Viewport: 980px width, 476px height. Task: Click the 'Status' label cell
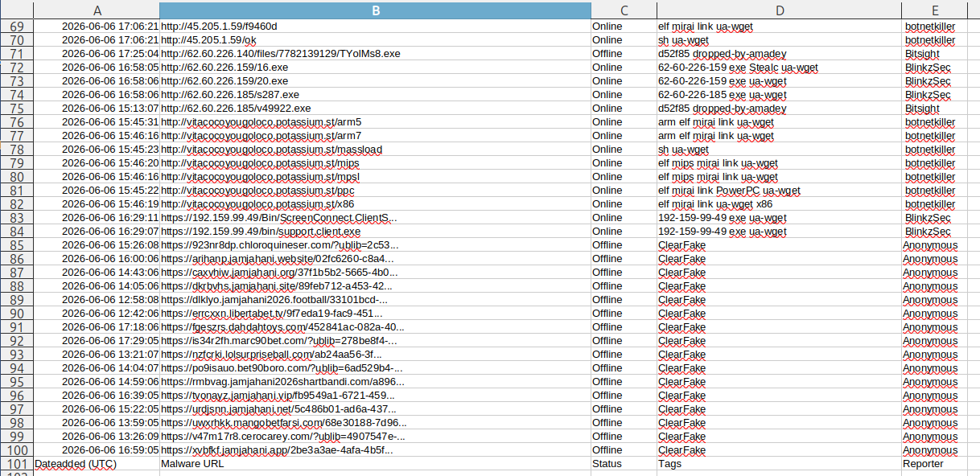(x=624, y=464)
